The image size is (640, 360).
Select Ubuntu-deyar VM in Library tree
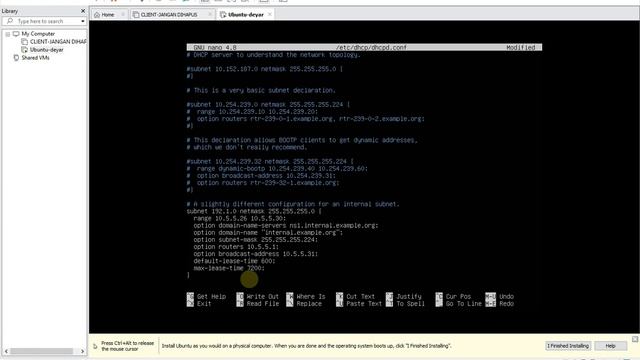point(47,50)
